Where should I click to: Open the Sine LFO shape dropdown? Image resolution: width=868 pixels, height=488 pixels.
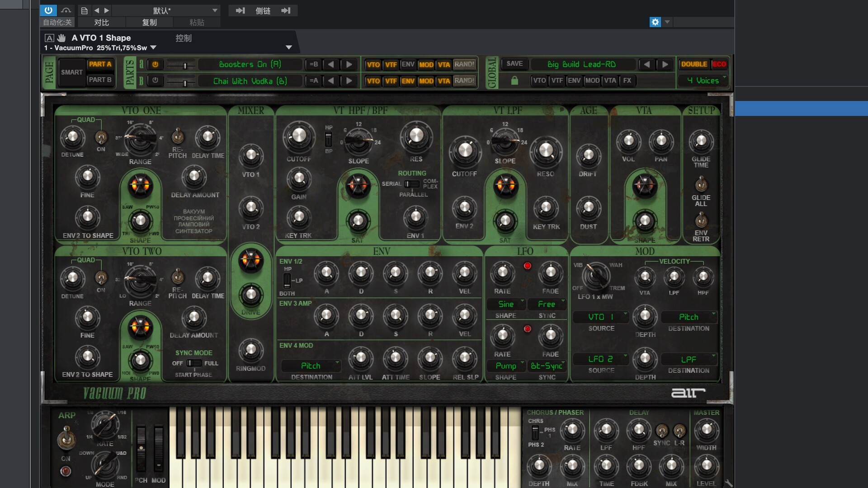click(506, 304)
